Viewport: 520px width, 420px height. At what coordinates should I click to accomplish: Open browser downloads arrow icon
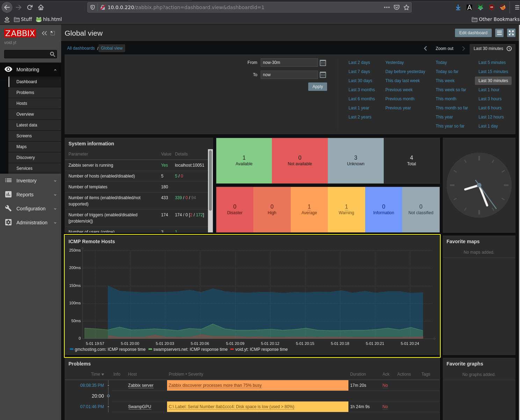(x=458, y=7)
